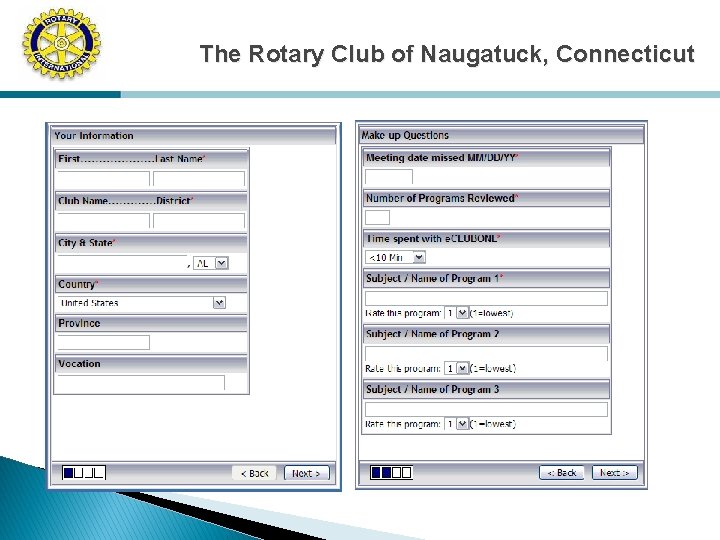The height and width of the screenshot is (540, 720).
Task: Click the Subject / Name of Program 2 field
Action: point(486,354)
